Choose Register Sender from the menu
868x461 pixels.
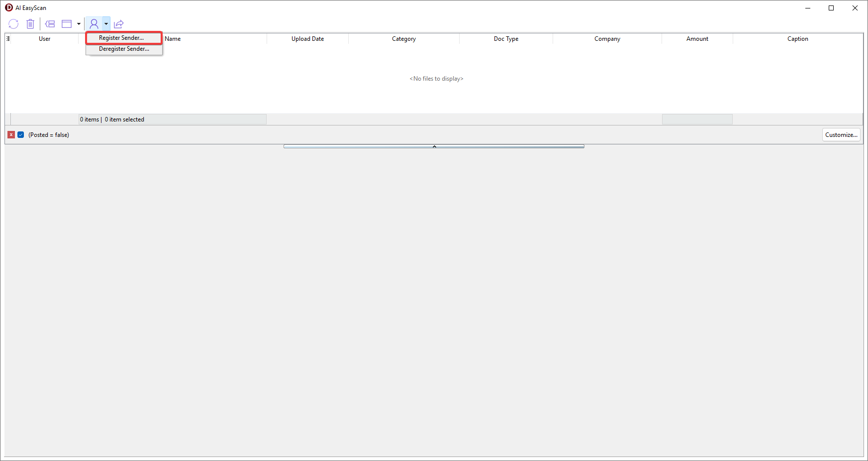(121, 38)
